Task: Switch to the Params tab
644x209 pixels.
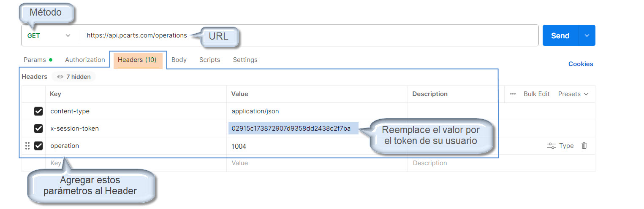Action: [35, 60]
